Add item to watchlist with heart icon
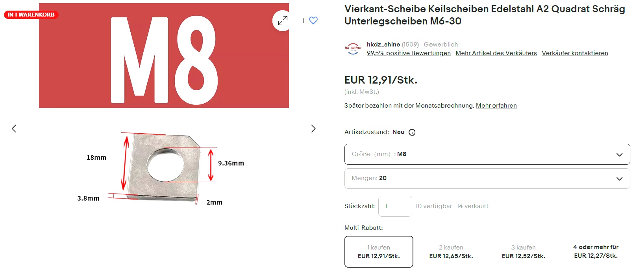 pos(313,20)
